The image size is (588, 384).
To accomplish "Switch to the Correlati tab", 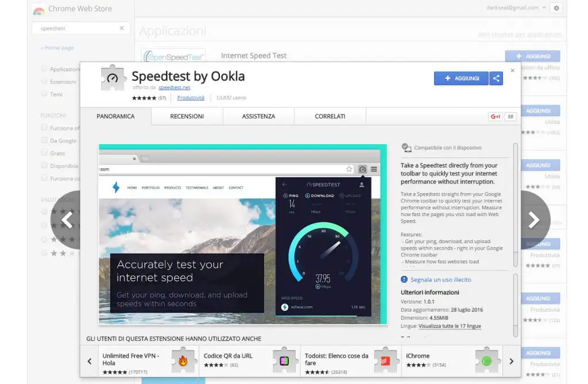I will click(330, 116).
